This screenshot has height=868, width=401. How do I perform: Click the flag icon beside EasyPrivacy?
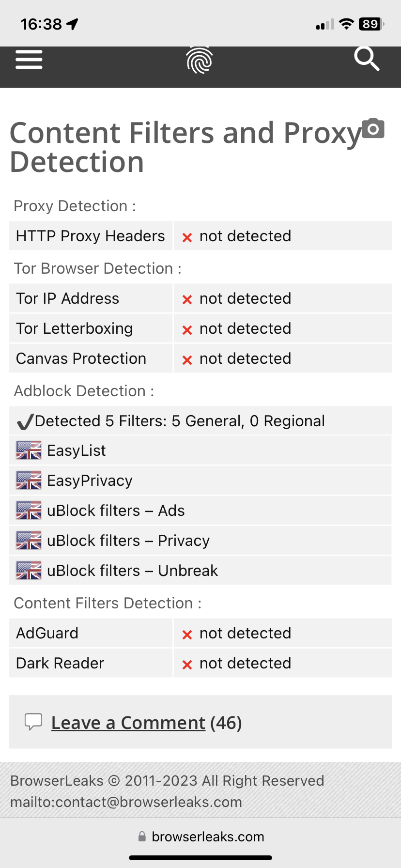[28, 480]
